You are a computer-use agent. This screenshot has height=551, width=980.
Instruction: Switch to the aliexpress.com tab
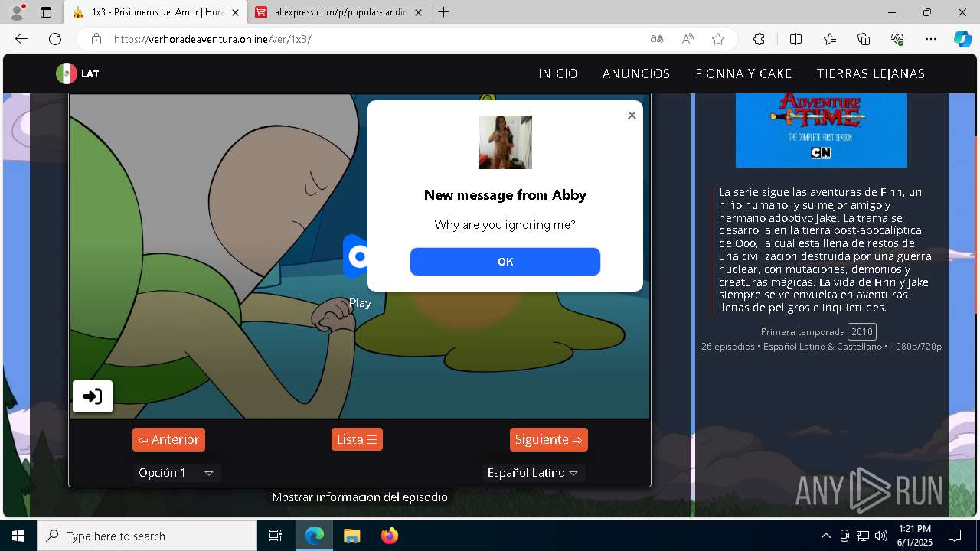click(x=339, y=12)
